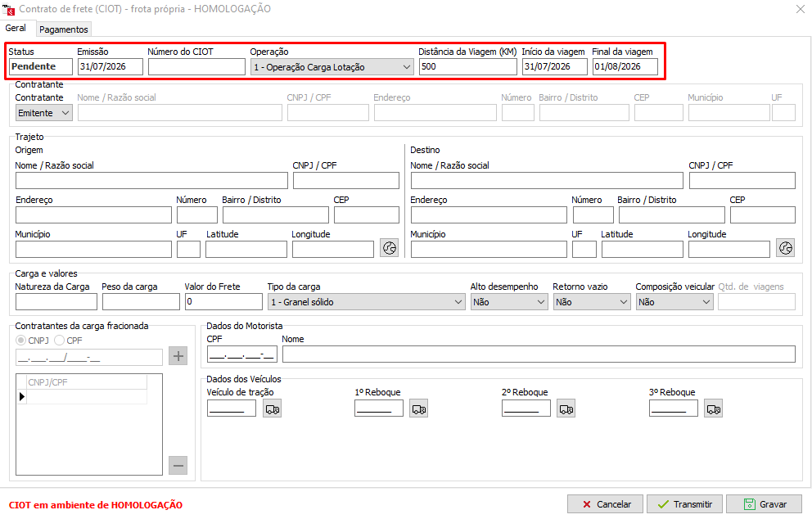Click the Destino CEP field
This screenshot has height=519, width=812.
[x=762, y=215]
